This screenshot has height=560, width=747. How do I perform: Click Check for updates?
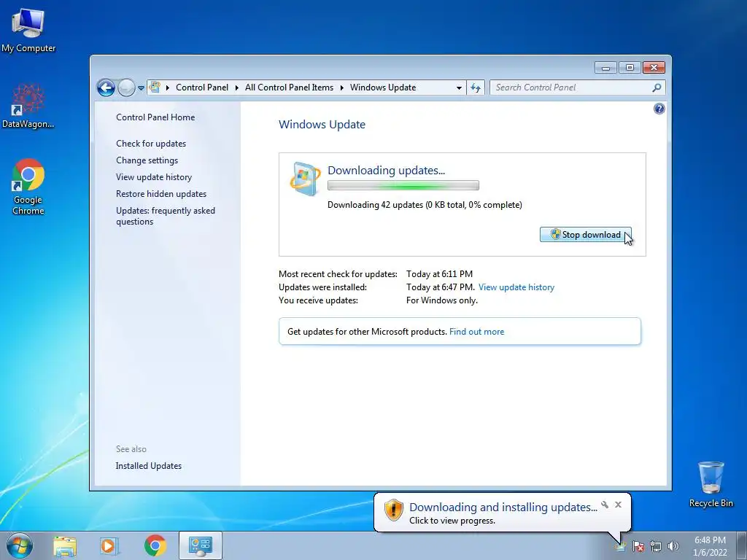[x=151, y=144]
